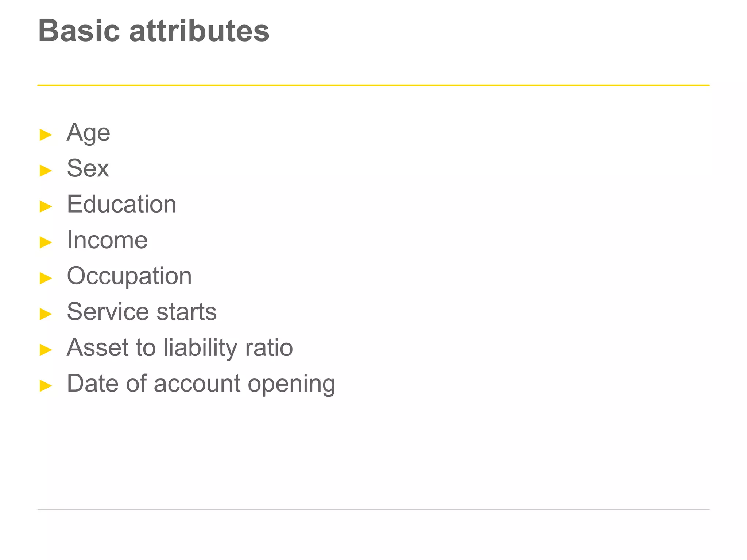747x560 pixels.
Task: Select the Service starts text
Action: [x=142, y=312]
